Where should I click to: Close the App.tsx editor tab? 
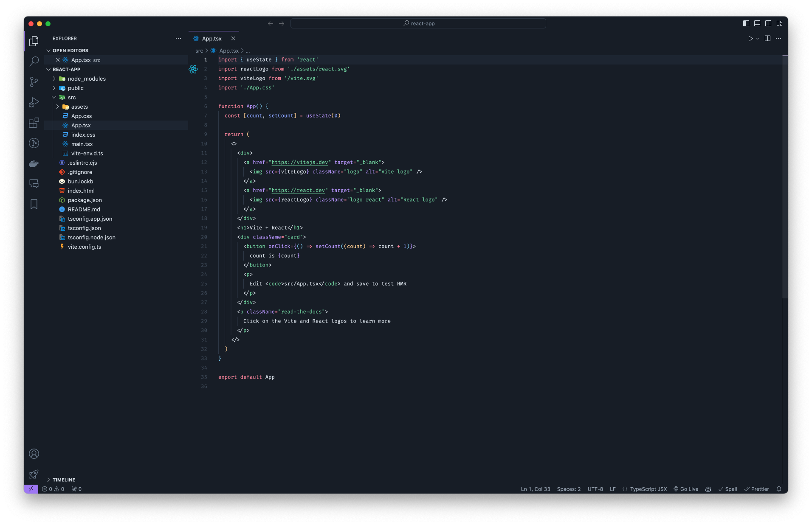[x=233, y=39]
